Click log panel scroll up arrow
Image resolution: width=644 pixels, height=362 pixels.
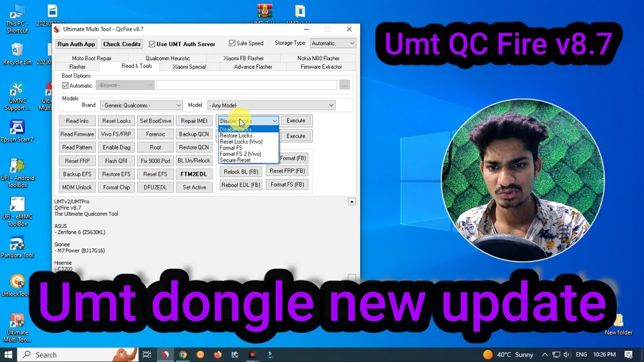pos(352,202)
